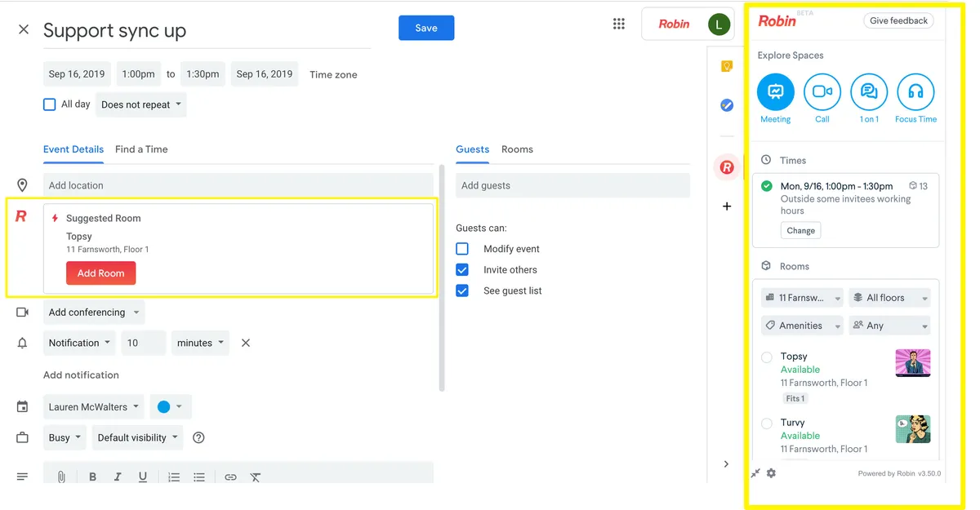Enable the All day checkbox

(x=50, y=104)
